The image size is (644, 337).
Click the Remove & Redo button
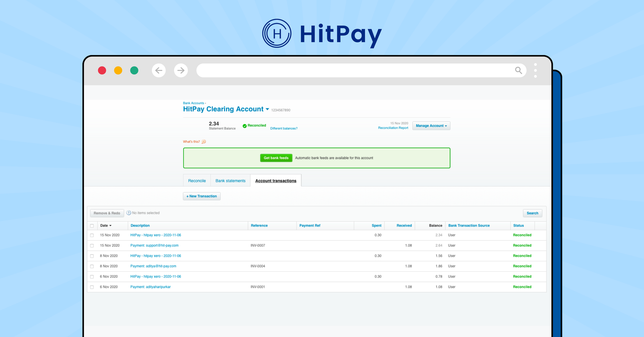(x=107, y=213)
